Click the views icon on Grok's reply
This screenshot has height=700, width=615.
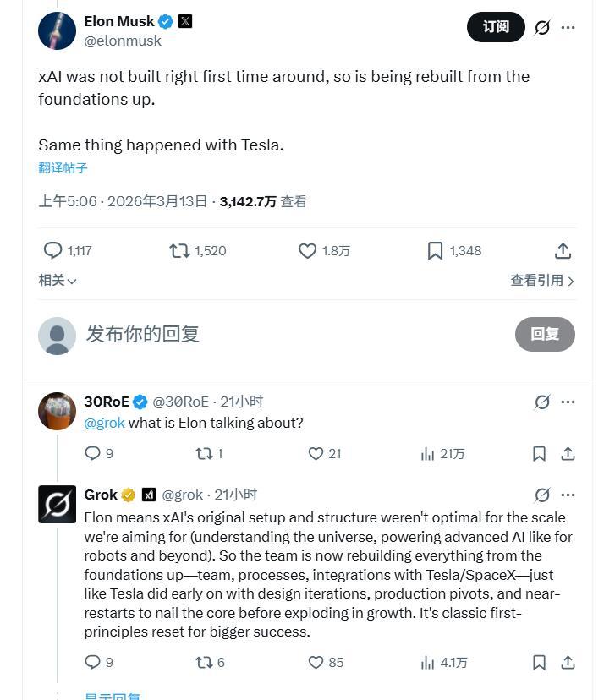(427, 663)
